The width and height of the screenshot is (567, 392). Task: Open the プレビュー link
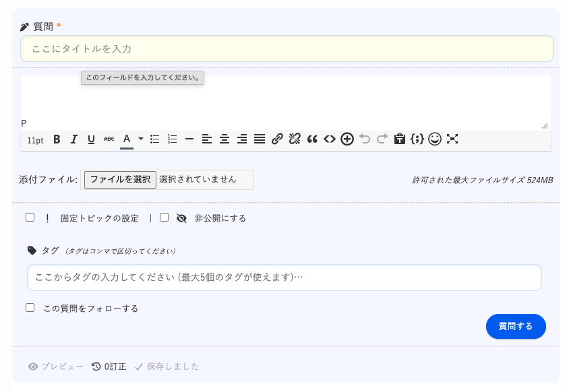click(56, 366)
